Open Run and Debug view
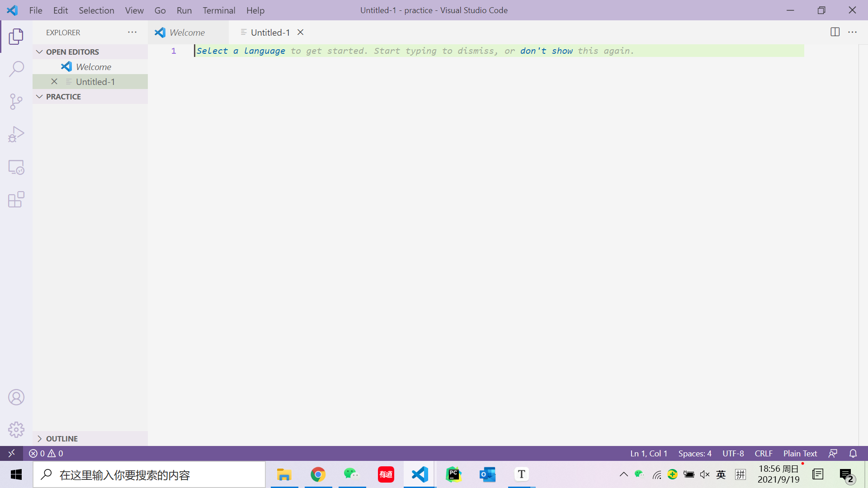 point(16,134)
